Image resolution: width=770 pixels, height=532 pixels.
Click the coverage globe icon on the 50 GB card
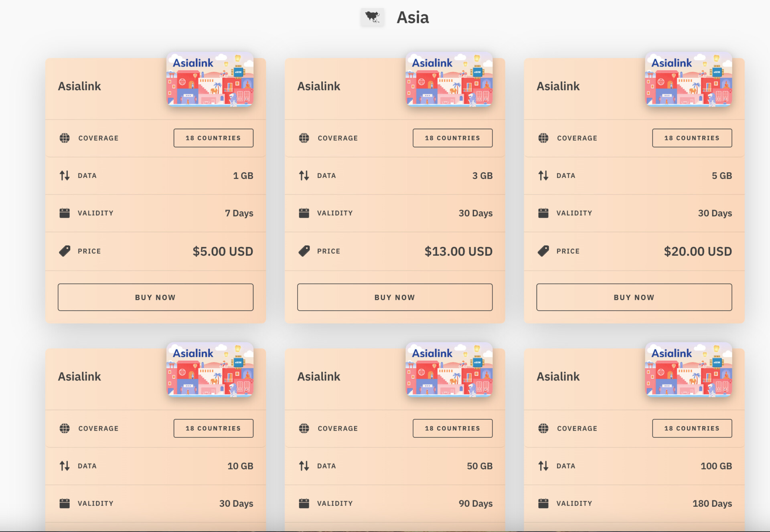point(304,428)
